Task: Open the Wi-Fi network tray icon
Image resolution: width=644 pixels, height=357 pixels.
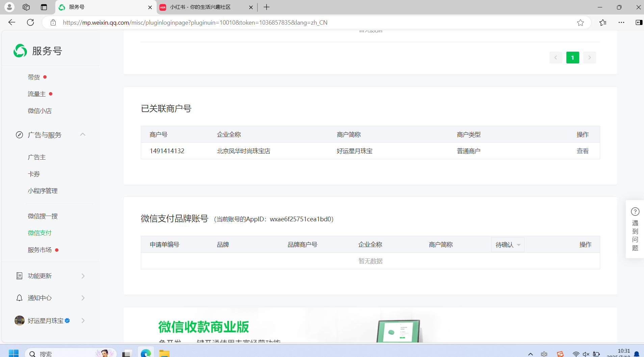Action: 576,354
